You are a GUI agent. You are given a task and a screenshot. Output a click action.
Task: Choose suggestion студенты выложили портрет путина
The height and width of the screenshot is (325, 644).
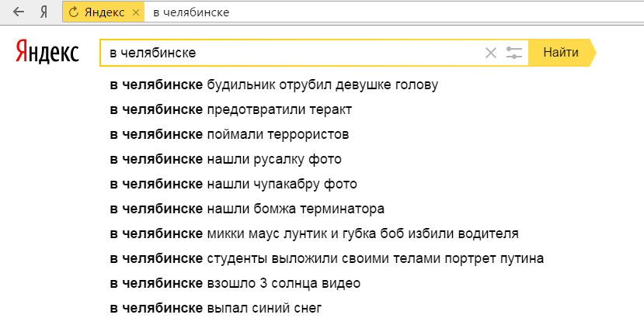tap(326, 258)
